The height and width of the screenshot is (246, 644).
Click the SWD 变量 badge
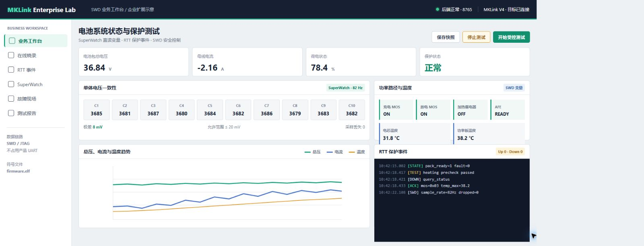[x=514, y=88]
